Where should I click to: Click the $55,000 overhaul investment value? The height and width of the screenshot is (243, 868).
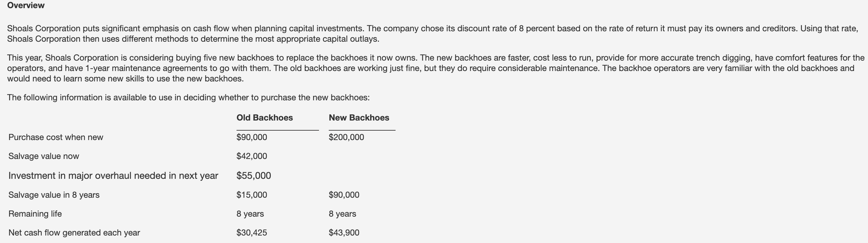tap(254, 176)
